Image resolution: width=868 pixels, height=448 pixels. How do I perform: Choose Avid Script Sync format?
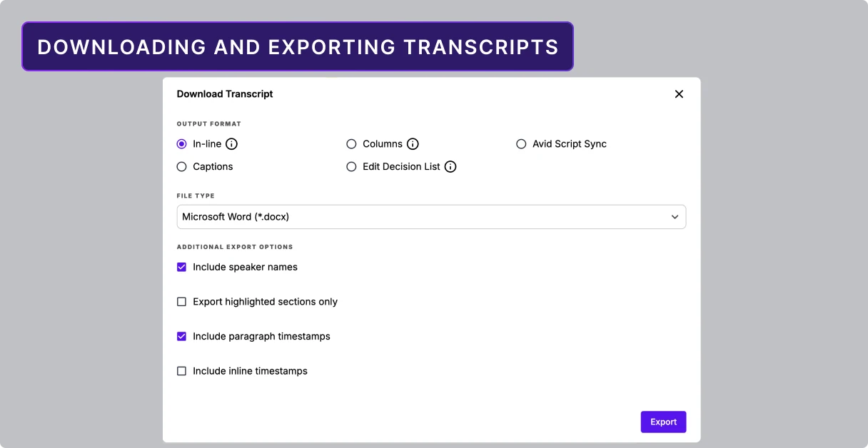[521, 143]
